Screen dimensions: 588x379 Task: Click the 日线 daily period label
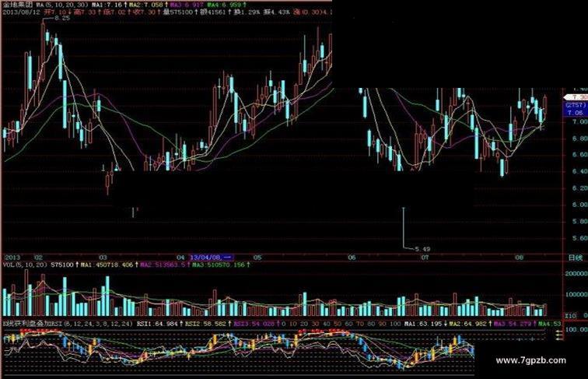pyautogui.click(x=576, y=258)
